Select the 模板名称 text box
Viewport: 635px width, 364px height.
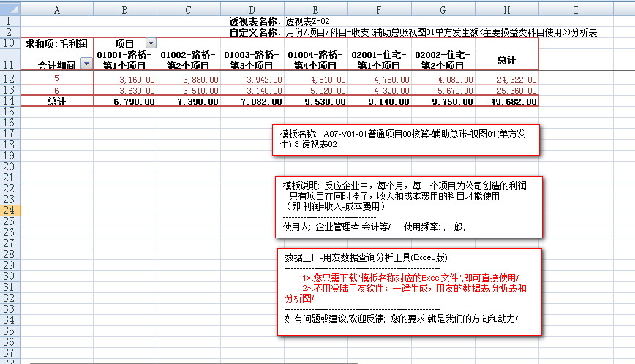click(x=406, y=140)
